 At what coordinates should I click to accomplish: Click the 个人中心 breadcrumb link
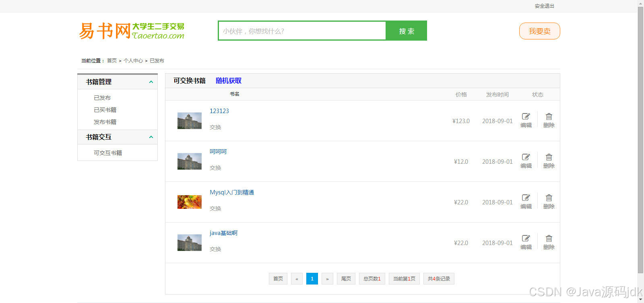(x=133, y=61)
